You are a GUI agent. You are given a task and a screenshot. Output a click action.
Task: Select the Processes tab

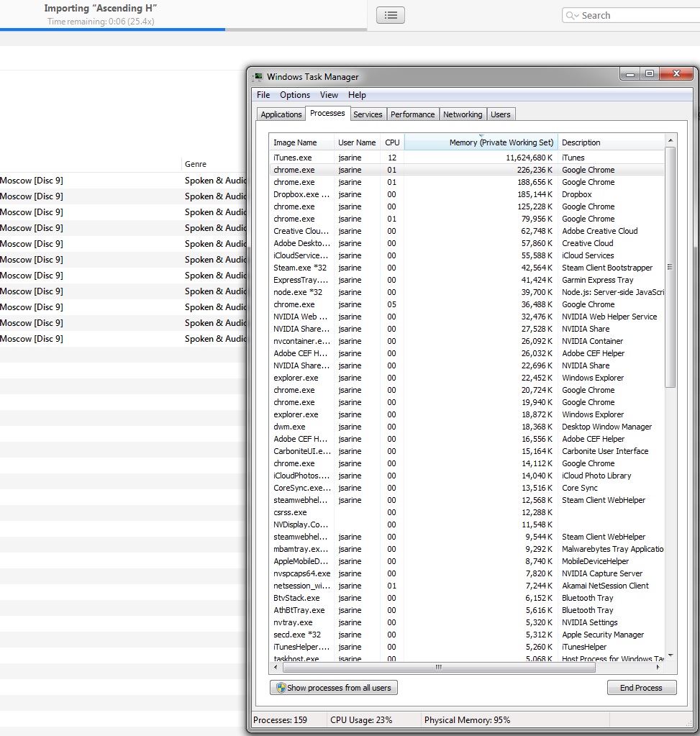tap(328, 113)
